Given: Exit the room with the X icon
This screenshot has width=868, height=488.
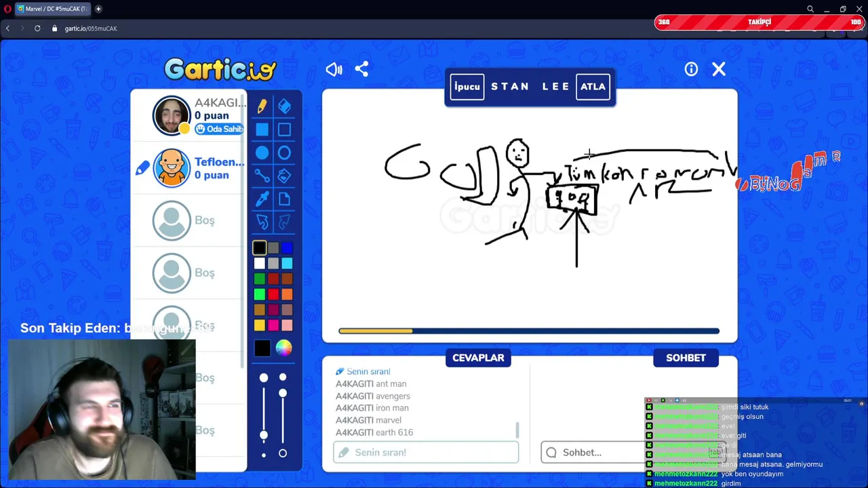Looking at the screenshot, I should 719,69.
